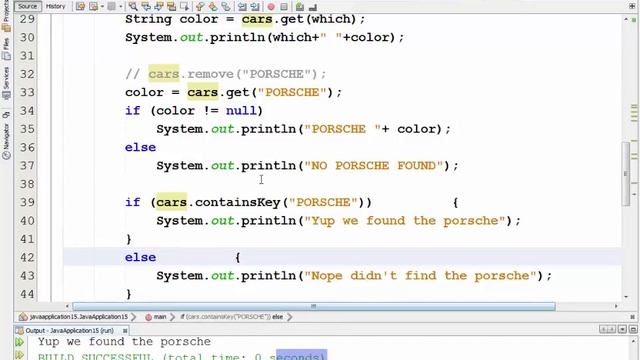640x360 pixels.
Task: Click the Back navigation toolbar icon
Action: click(93, 7)
